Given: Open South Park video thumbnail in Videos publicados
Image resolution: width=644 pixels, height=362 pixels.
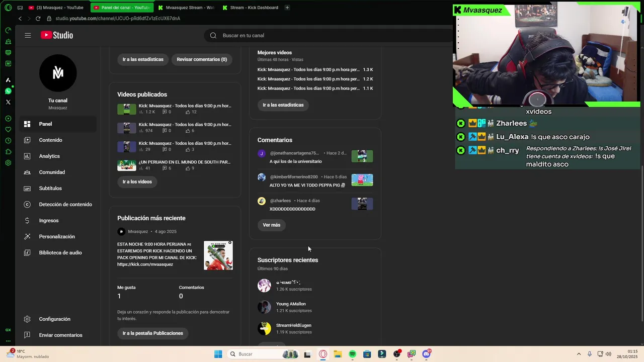Looking at the screenshot, I should 127,165.
